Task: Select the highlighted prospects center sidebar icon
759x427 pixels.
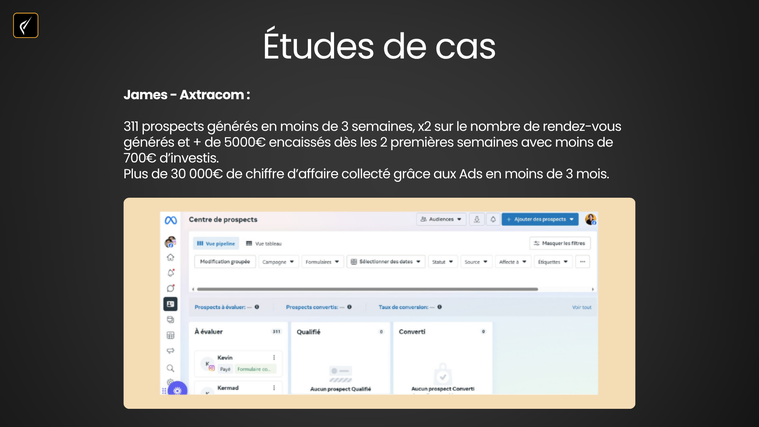Action: 170,304
